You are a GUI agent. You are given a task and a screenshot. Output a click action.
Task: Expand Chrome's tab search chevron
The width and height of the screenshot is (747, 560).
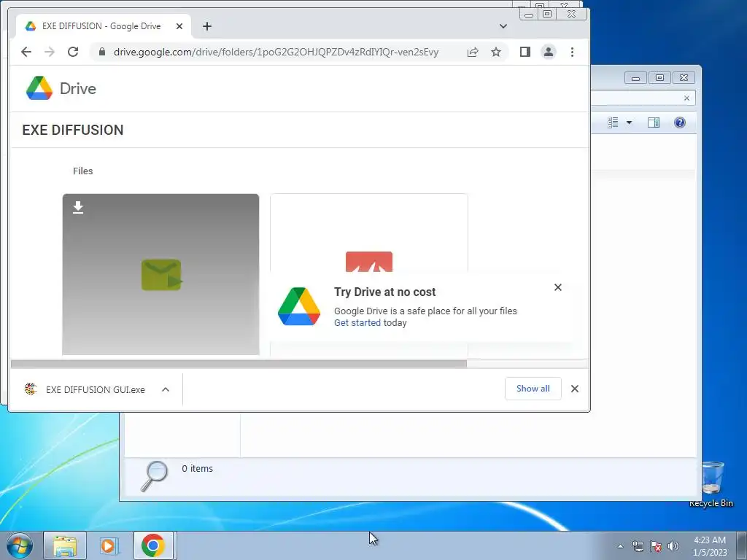503,26
